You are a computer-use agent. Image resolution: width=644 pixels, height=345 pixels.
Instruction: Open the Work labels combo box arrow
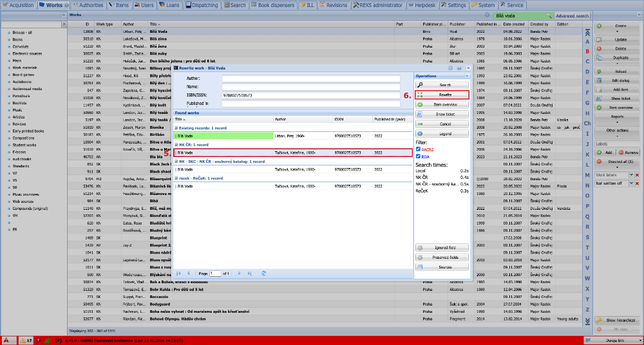pyautogui.click(x=631, y=175)
